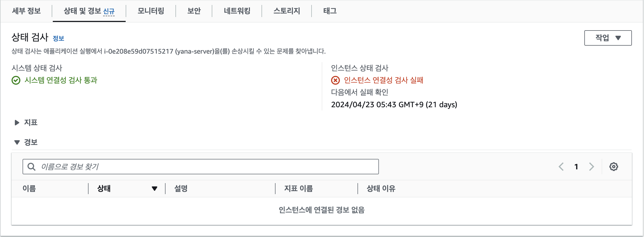Click the next page arrow icon
Viewport: 644px width, 237px height.
(x=591, y=166)
